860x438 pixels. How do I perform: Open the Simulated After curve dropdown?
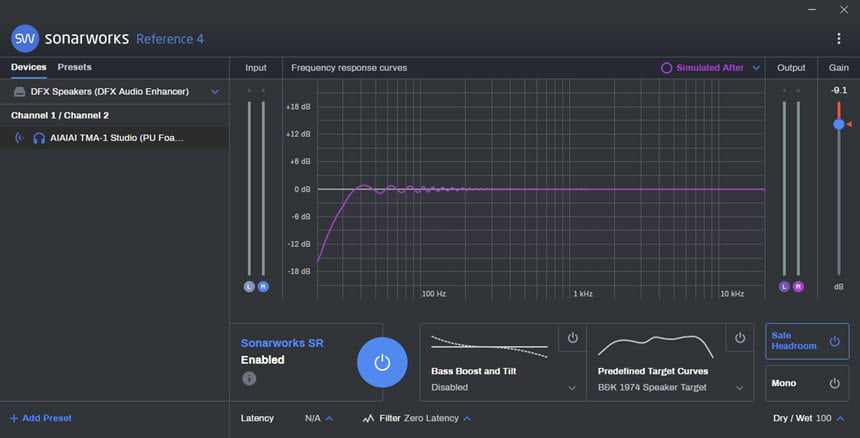[756, 68]
